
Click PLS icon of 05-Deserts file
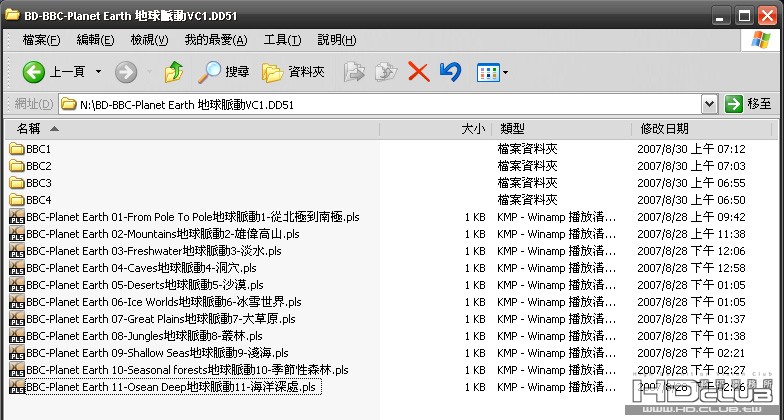pyautogui.click(x=17, y=285)
